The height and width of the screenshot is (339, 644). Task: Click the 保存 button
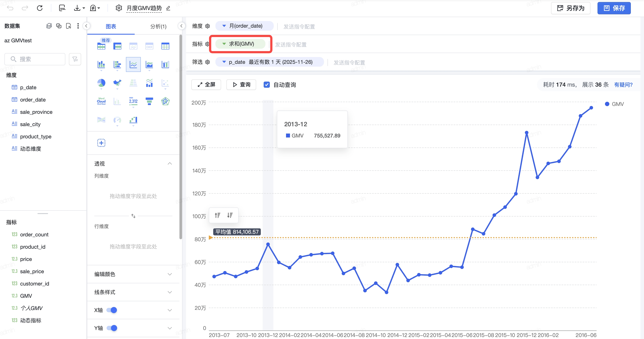pyautogui.click(x=614, y=8)
